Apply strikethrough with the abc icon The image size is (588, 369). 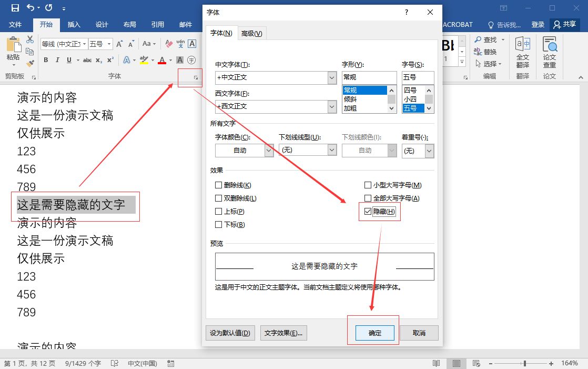87,60
